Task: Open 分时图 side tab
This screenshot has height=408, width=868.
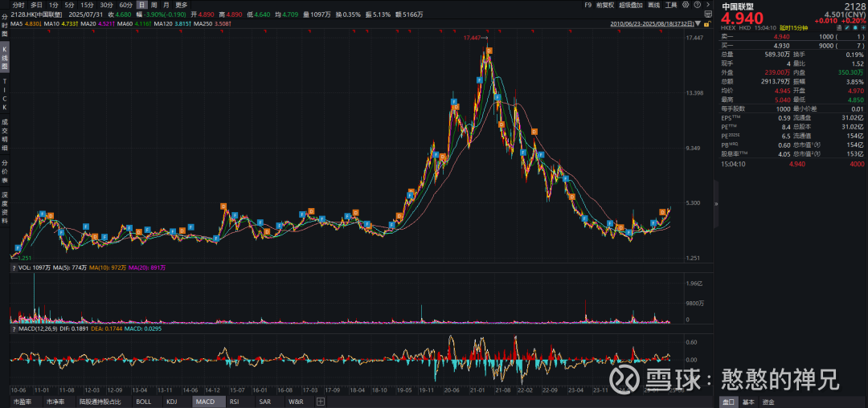Action: click(5, 26)
